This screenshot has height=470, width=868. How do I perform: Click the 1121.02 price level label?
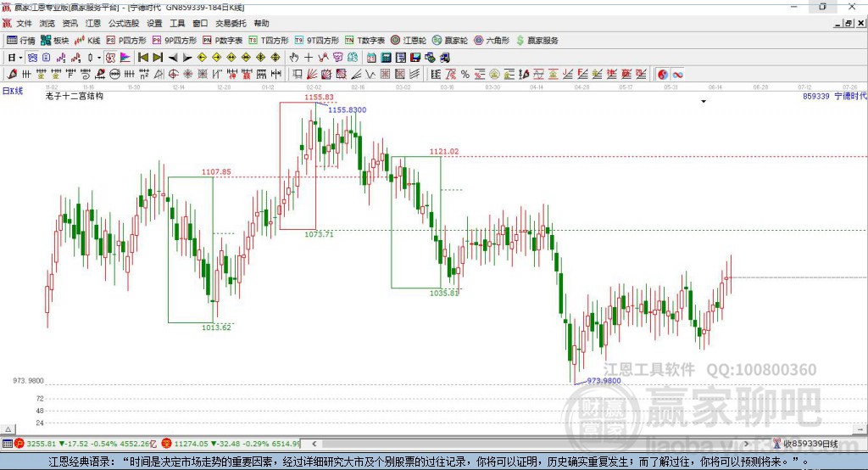444,151
